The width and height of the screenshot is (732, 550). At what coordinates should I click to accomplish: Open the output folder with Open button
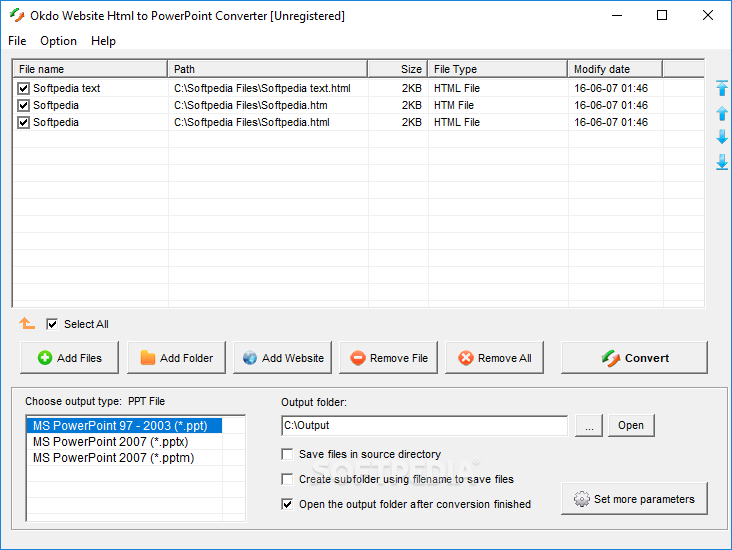tap(631, 426)
